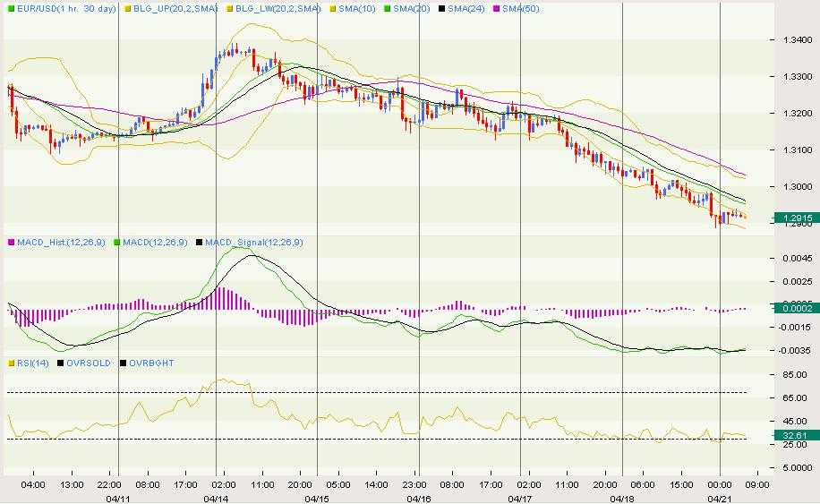Viewport: 820px width, 504px height.
Task: Click the BLG_LW(20,2,SMA) legend swatch
Action: [229, 9]
